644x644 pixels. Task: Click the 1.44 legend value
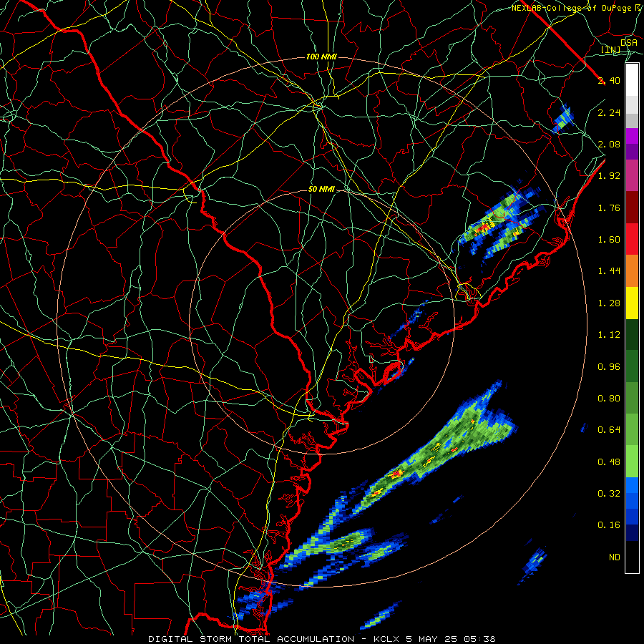point(609,271)
